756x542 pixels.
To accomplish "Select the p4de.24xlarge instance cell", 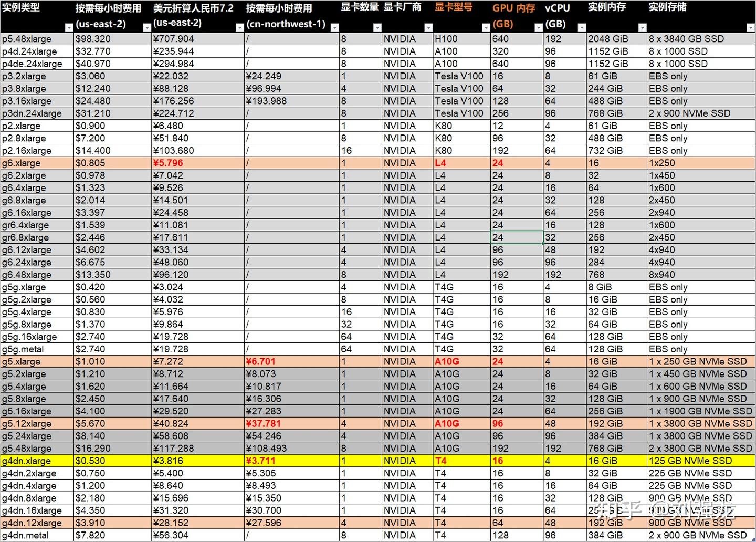I will coord(37,64).
